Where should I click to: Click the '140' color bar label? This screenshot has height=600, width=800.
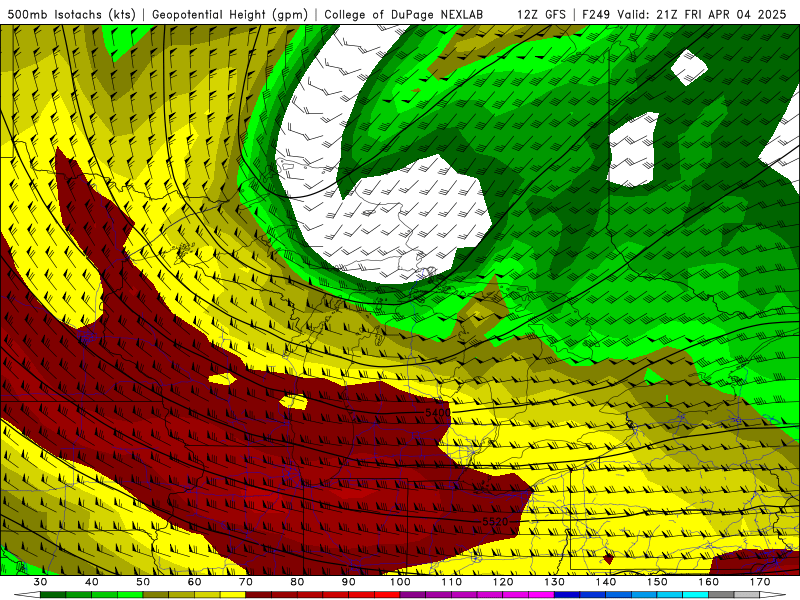[x=606, y=582]
